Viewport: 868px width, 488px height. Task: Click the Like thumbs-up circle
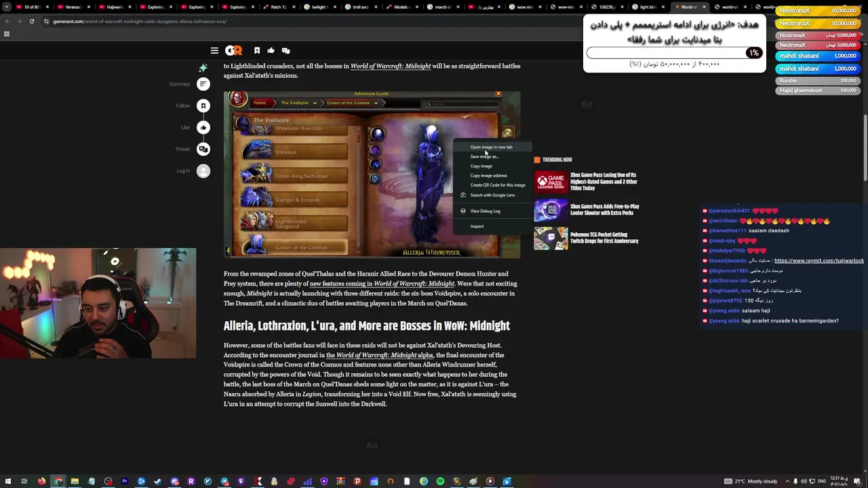coord(203,127)
